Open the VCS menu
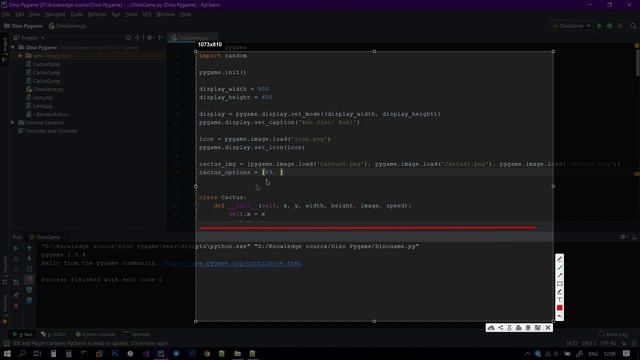 [x=147, y=14]
